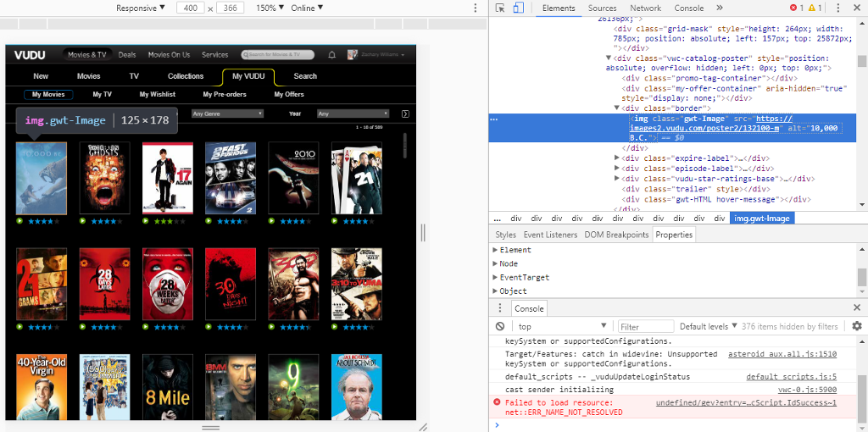868x432 pixels.
Task: Click the next page arrow beside Year filter
Action: [x=405, y=114]
